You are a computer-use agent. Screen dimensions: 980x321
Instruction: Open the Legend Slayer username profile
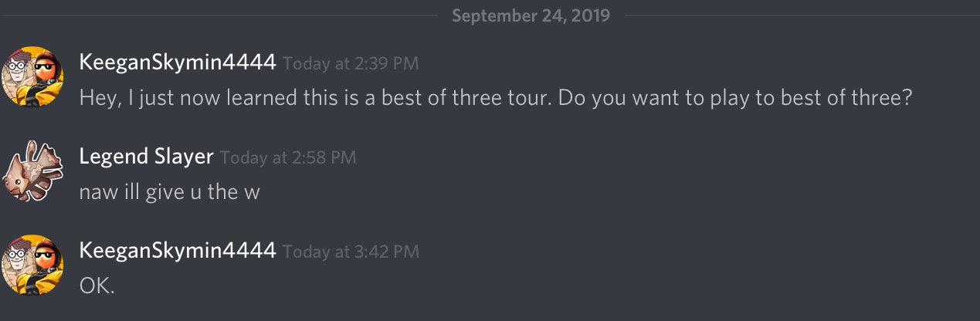tap(146, 157)
